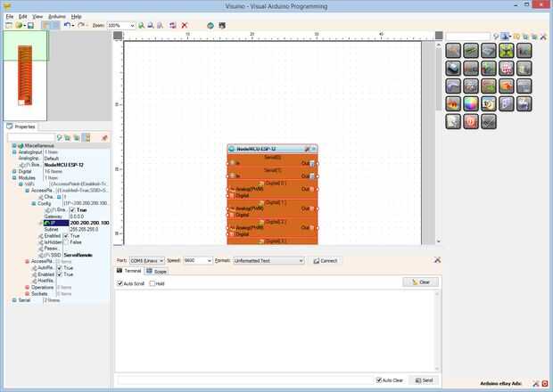Click the component palette search field

tap(468, 37)
